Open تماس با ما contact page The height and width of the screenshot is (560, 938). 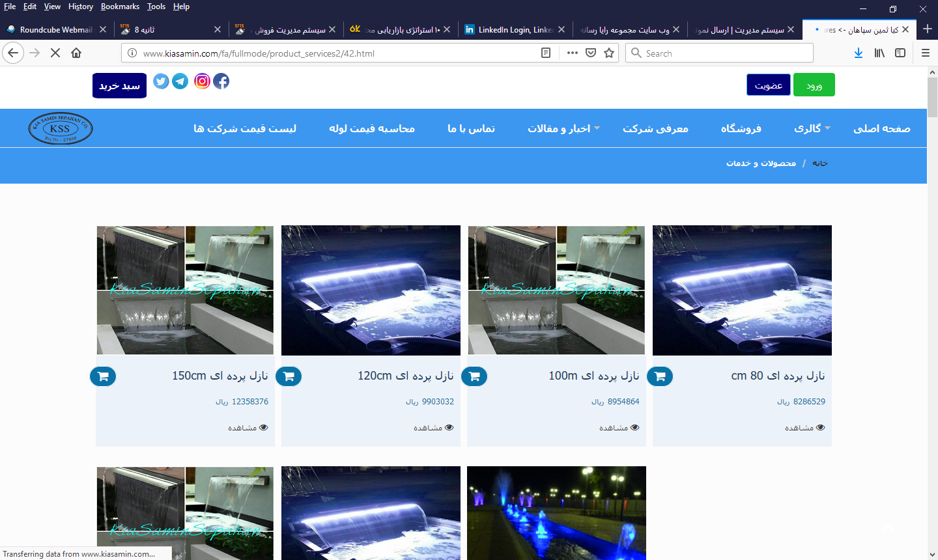point(471,128)
